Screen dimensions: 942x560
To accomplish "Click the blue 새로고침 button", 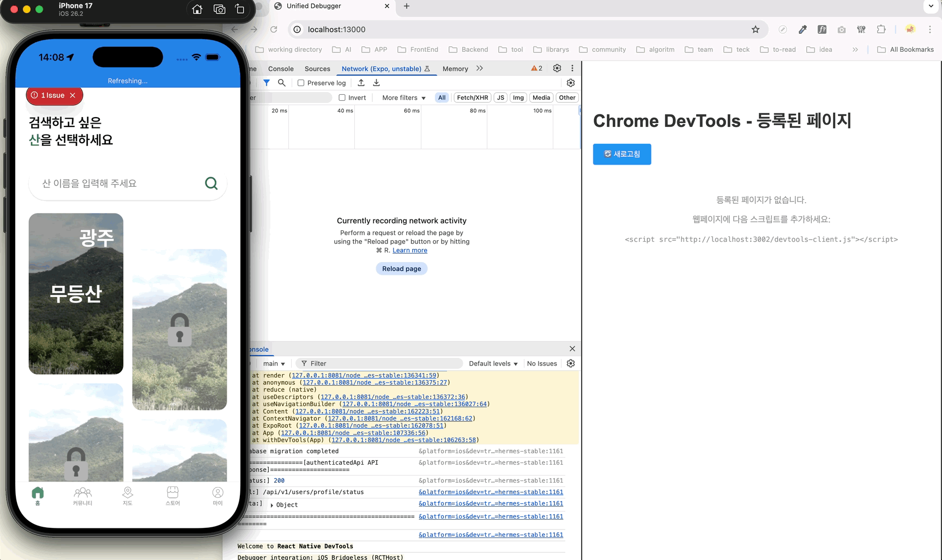I will 621,154.
